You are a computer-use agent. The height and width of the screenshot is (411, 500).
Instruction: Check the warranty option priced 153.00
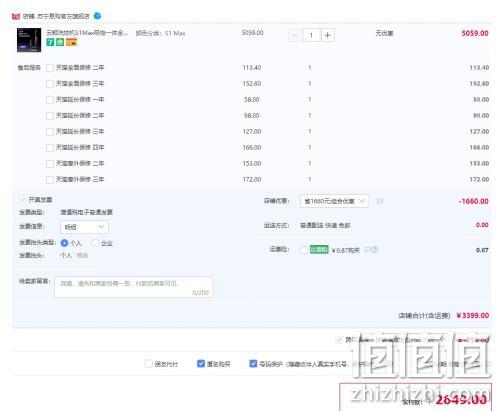click(50, 164)
